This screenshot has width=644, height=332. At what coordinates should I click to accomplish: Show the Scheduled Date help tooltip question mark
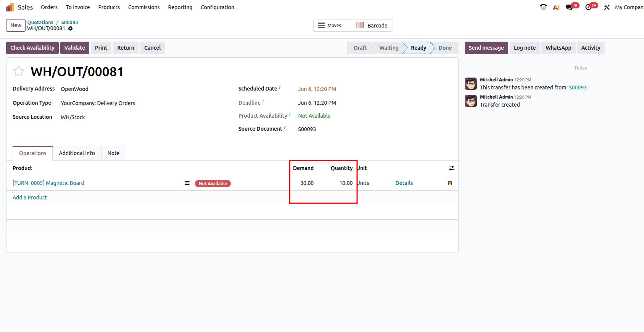[280, 87]
